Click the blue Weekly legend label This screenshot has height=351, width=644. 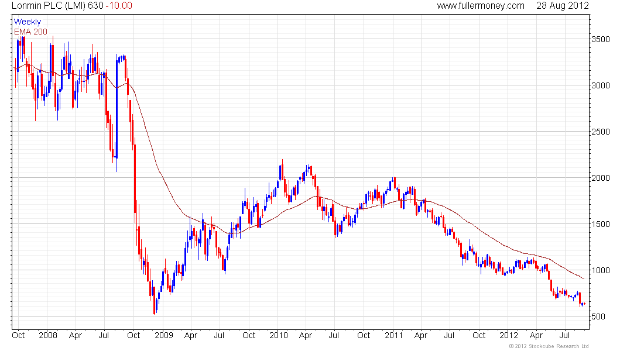click(x=28, y=22)
